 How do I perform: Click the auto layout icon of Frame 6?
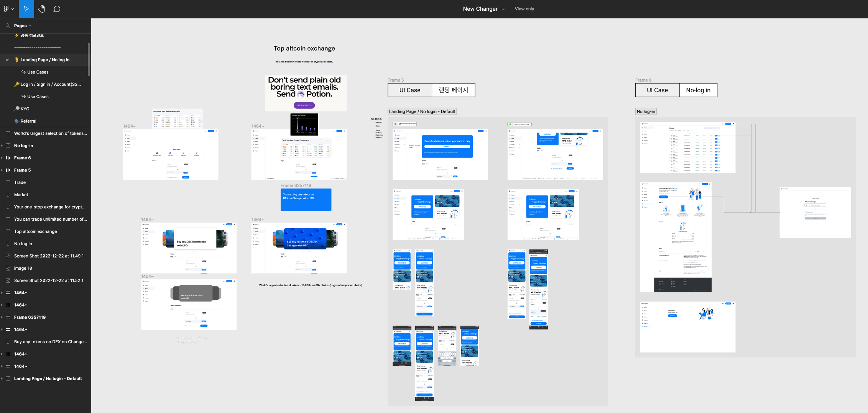point(8,158)
